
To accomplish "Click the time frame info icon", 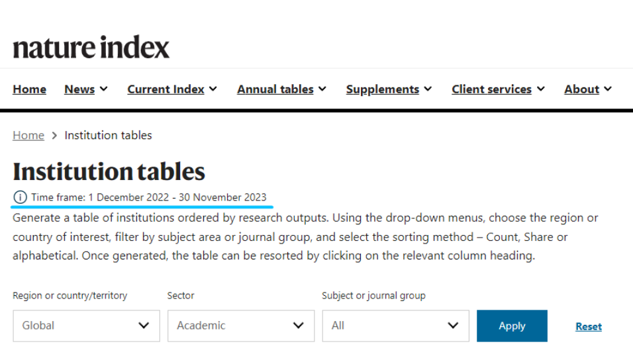I will 20,197.
